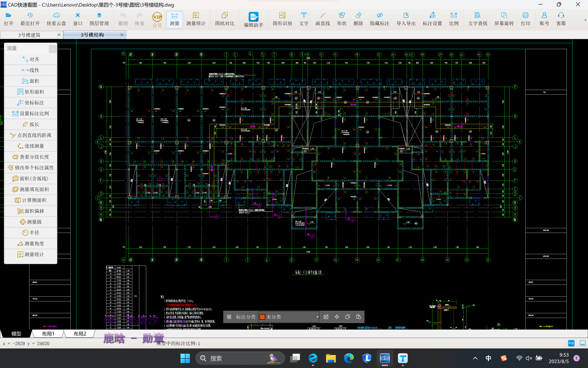Open the 编辑助手 editing assistant

click(x=253, y=20)
